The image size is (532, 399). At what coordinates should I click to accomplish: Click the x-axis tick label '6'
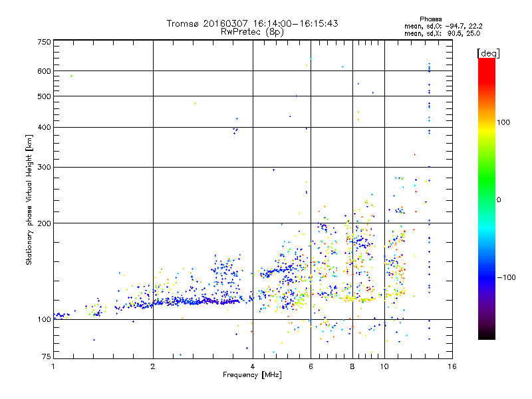point(311,366)
